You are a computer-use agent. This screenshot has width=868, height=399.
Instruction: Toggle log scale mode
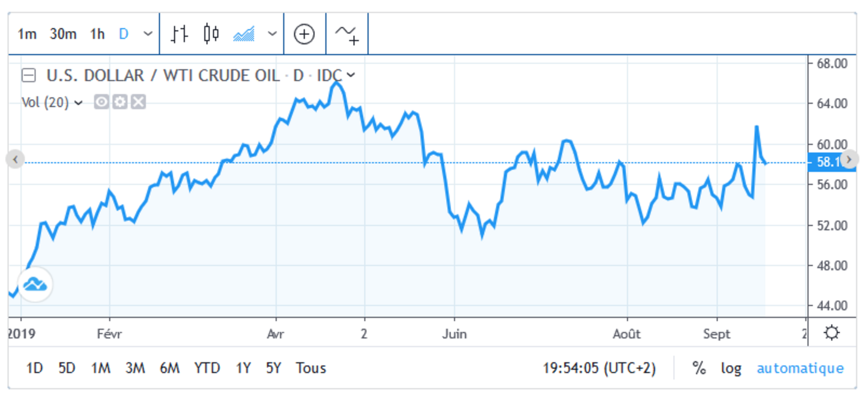pyautogui.click(x=731, y=368)
